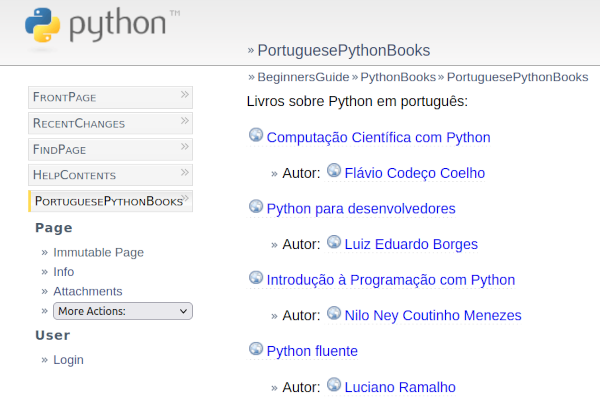
Task: Open HelpContents in the sidebar menu
Action: pyautogui.click(x=110, y=175)
